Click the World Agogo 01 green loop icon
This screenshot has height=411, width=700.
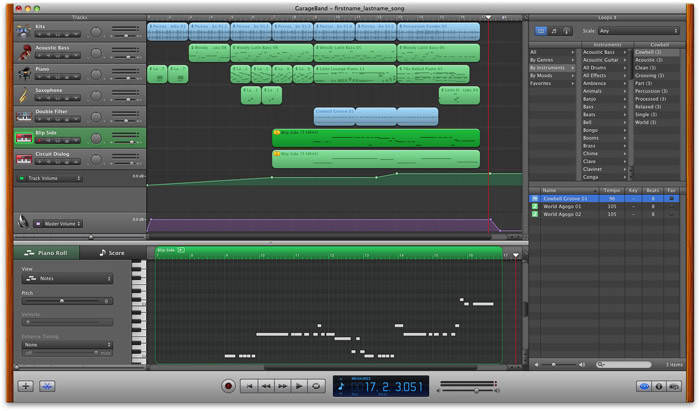tap(535, 207)
